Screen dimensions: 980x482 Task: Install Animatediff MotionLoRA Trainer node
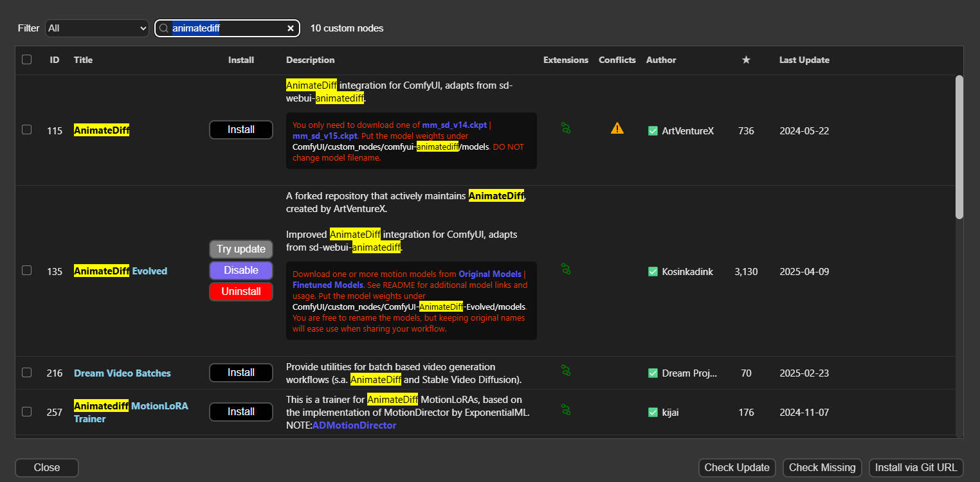pos(241,412)
